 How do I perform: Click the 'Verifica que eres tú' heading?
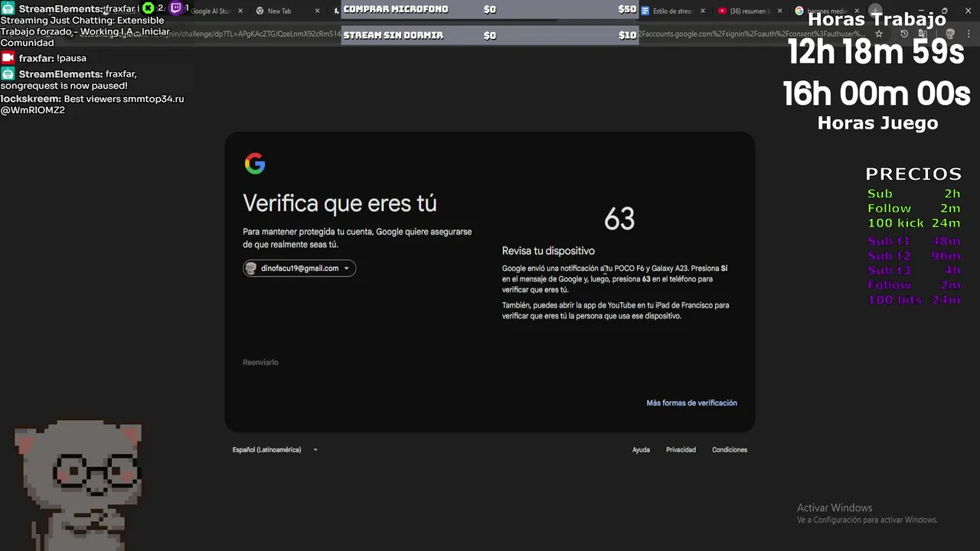pos(340,204)
